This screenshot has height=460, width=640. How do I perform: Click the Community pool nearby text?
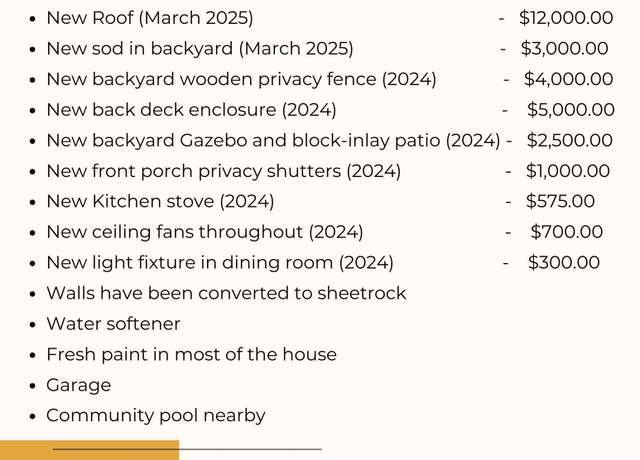156,416
